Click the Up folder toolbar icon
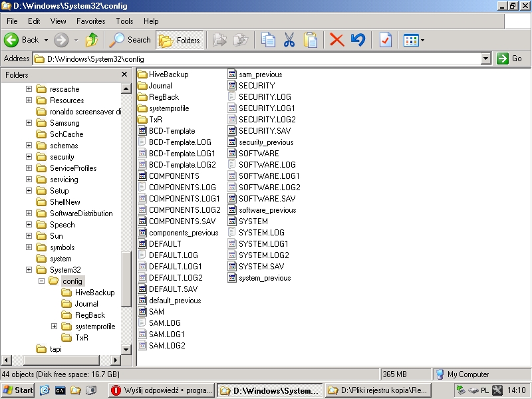Viewport: 532px width, 399px height. click(x=92, y=40)
